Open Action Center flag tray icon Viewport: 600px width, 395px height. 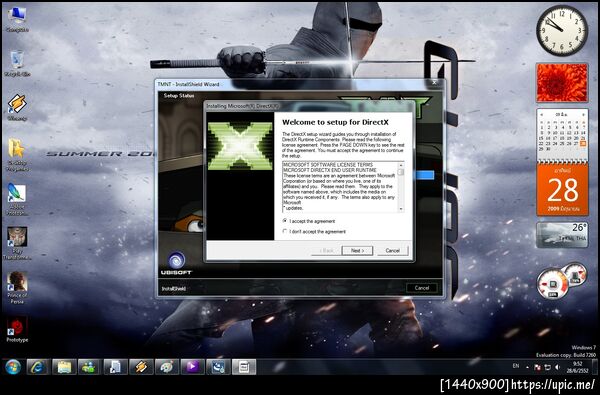[x=537, y=367]
